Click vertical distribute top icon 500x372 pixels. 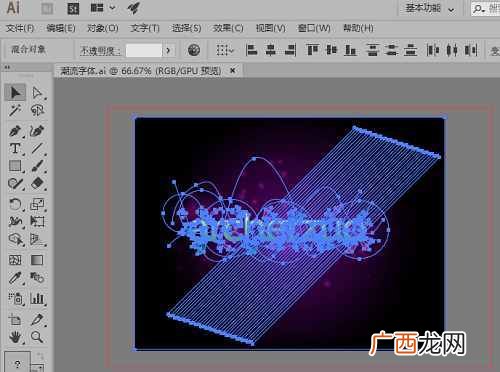[x=373, y=50]
